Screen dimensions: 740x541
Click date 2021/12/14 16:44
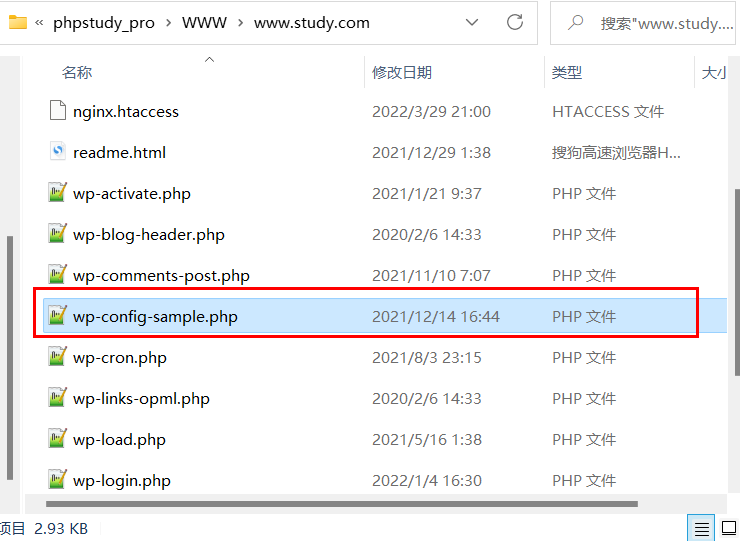436,317
